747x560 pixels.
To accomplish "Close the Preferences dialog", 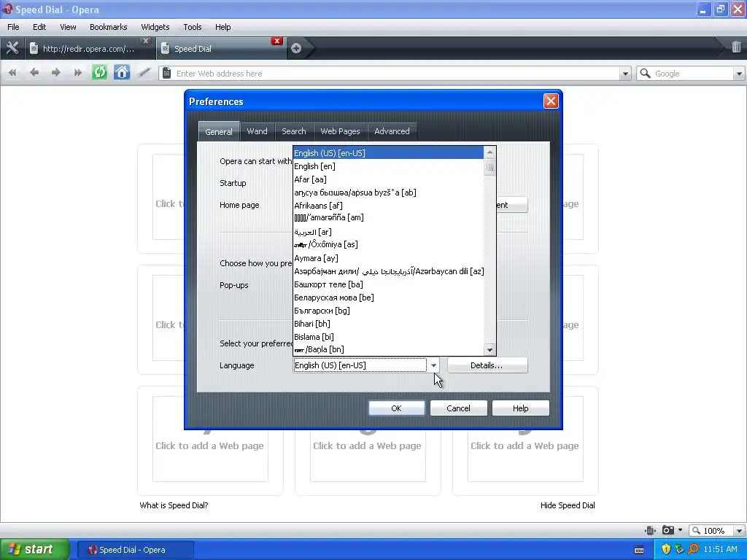I will (x=551, y=101).
